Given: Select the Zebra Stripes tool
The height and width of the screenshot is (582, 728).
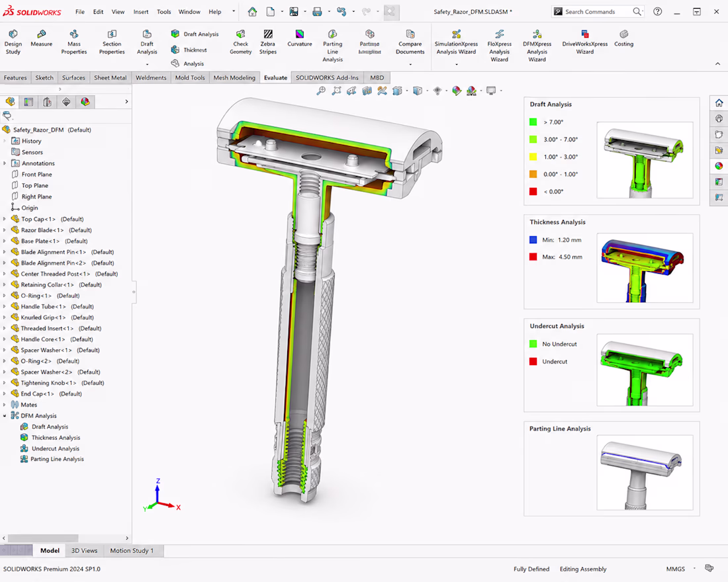Looking at the screenshot, I should tap(268, 42).
